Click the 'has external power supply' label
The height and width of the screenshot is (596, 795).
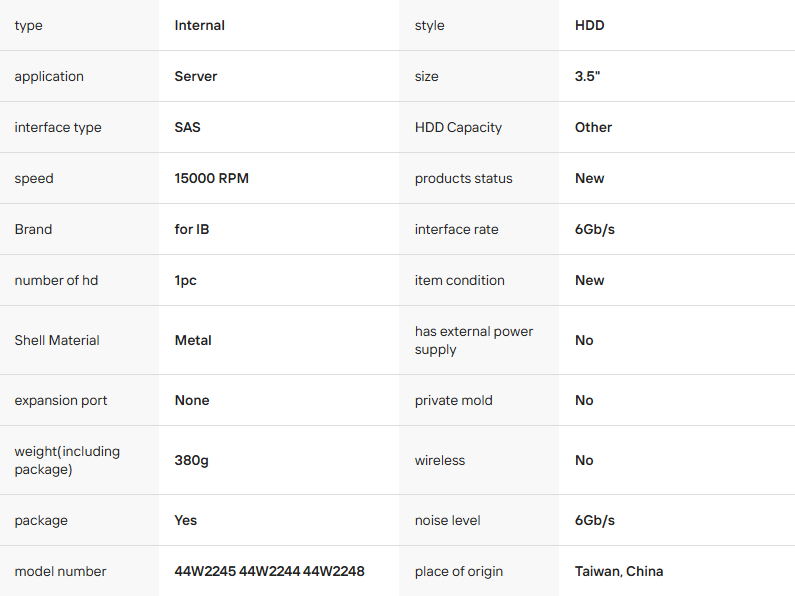point(474,340)
